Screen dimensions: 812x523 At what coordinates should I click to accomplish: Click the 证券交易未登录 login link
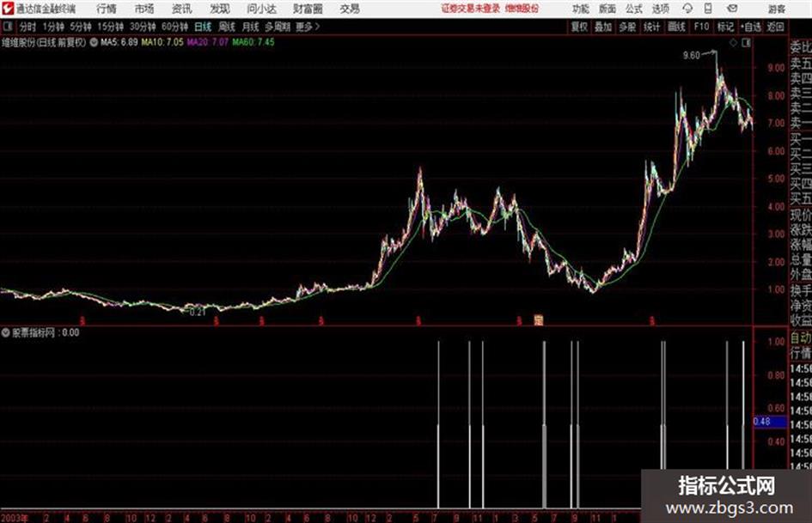tap(471, 9)
